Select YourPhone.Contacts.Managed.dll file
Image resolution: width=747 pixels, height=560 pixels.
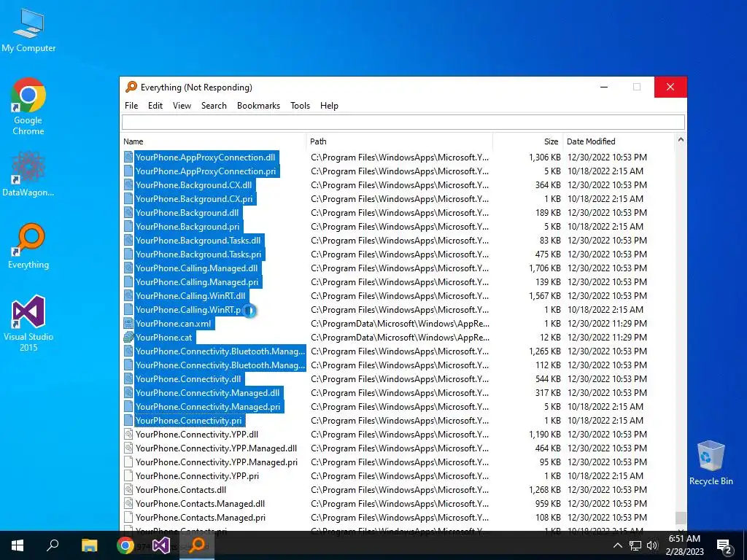(x=200, y=503)
